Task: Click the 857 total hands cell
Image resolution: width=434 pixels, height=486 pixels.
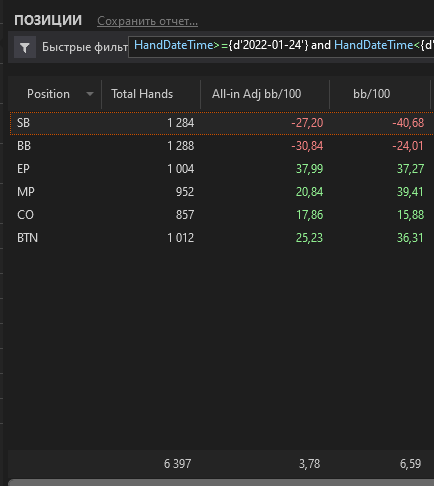Action: (185, 215)
